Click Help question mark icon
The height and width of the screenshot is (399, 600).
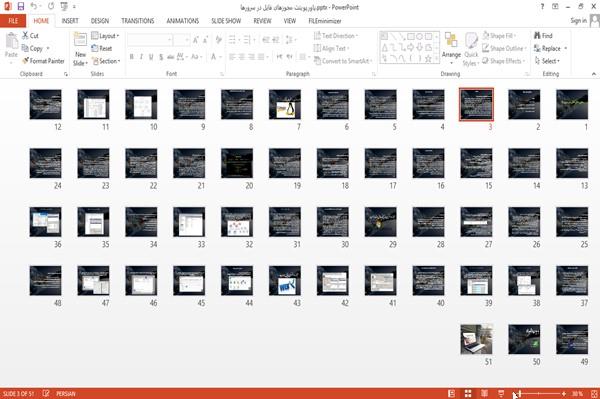pos(542,7)
